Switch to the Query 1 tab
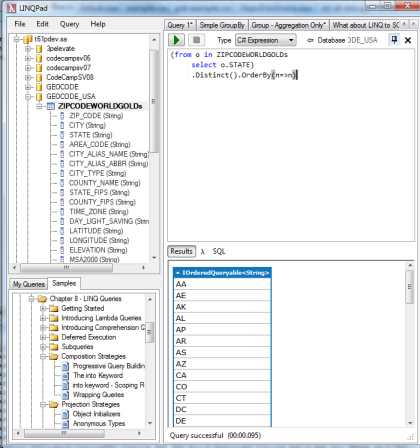The width and height of the screenshot is (420, 448). point(180,25)
